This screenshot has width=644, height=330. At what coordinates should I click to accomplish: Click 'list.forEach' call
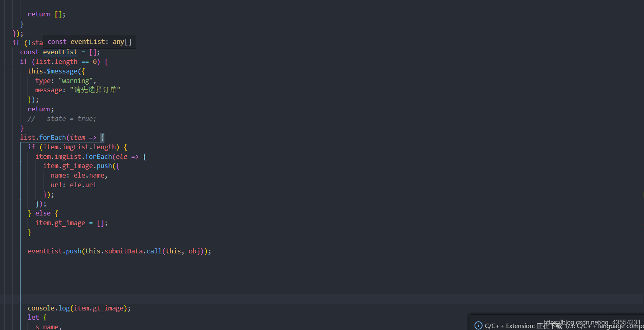coord(43,137)
